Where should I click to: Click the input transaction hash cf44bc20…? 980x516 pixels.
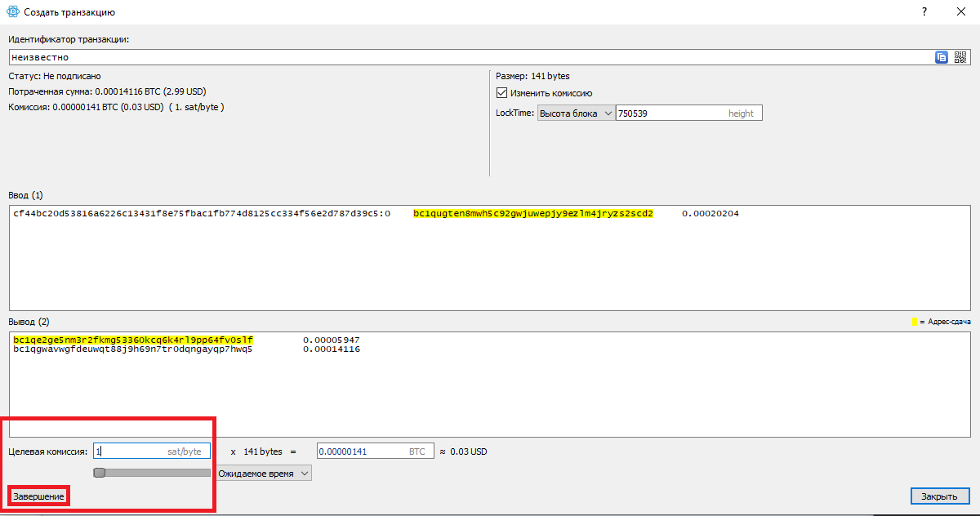point(201,214)
